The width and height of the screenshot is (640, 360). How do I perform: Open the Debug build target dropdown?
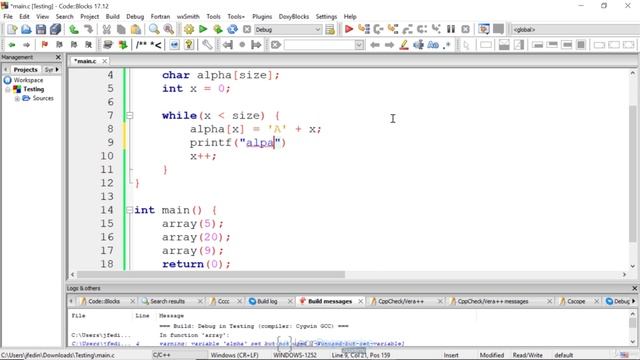[x=317, y=29]
